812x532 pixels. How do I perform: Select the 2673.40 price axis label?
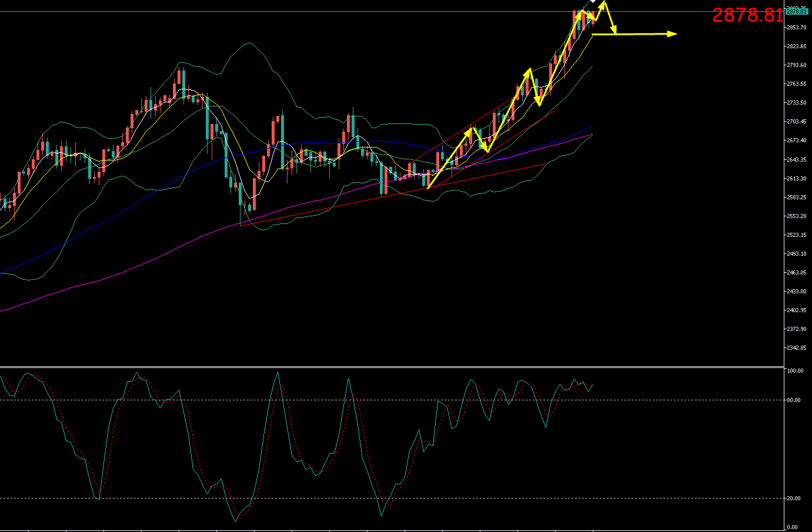[x=796, y=140]
